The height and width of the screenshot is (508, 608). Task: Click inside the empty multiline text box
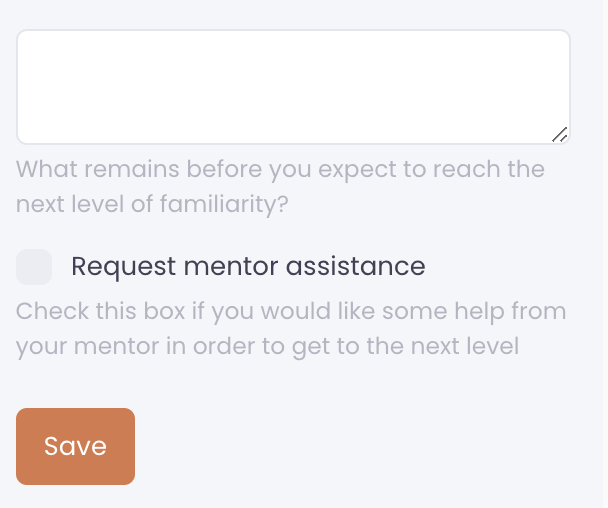click(x=293, y=87)
